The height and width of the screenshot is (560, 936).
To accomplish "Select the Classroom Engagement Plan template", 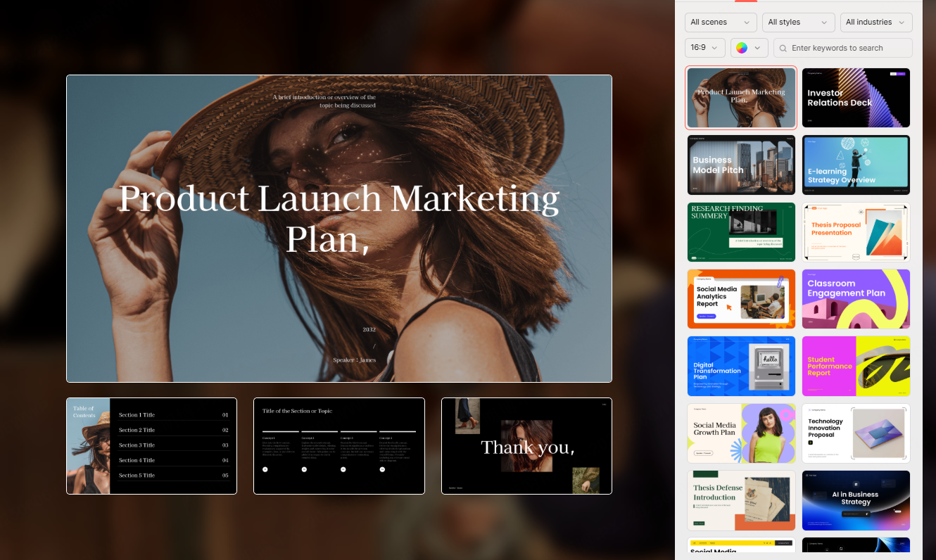I will pos(856,299).
